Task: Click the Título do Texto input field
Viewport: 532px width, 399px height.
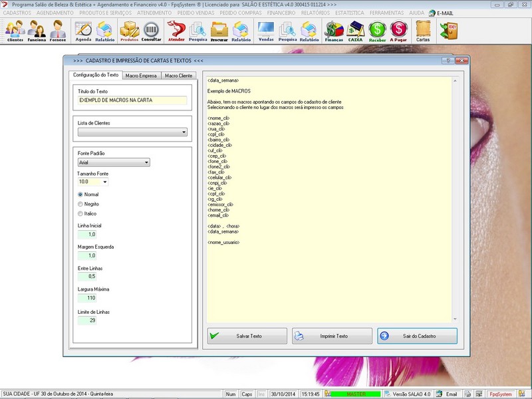Action: (x=132, y=100)
